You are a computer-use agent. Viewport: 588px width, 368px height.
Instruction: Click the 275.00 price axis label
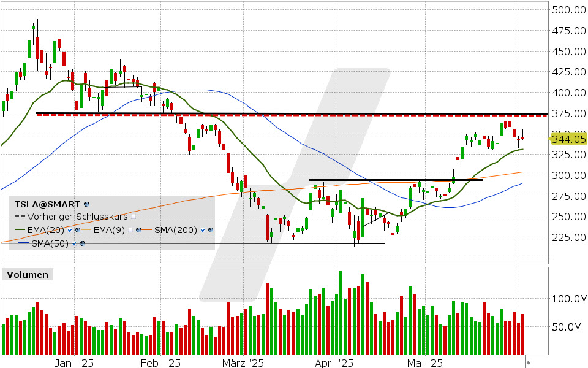[x=569, y=196]
